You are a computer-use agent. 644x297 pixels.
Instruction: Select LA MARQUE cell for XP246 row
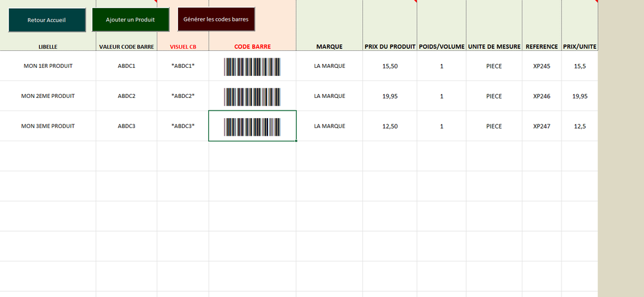point(330,96)
